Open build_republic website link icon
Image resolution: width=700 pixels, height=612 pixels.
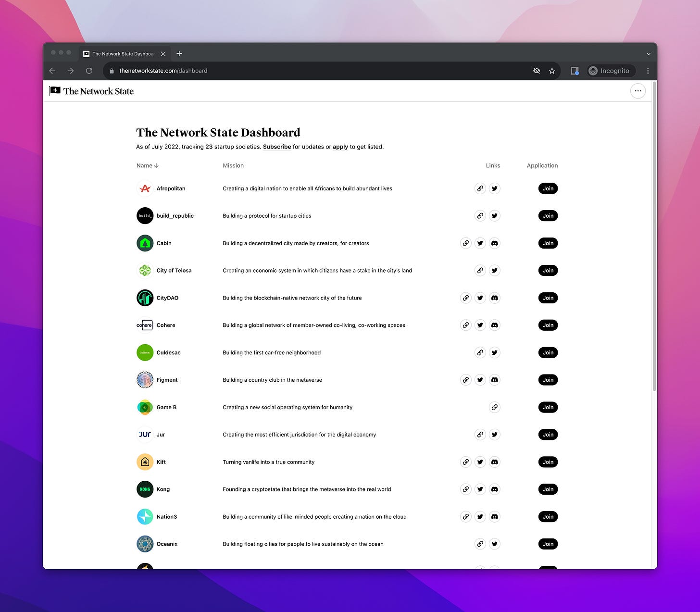click(x=480, y=216)
